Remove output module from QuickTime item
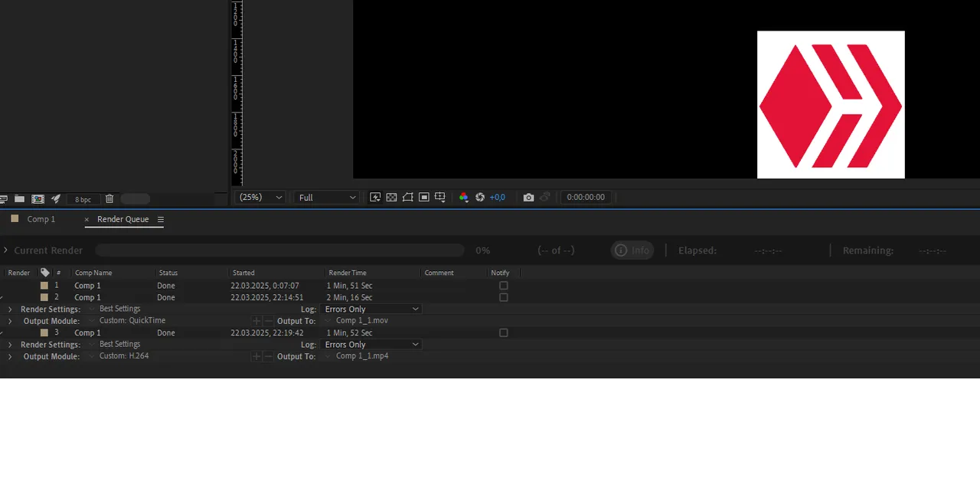The height and width of the screenshot is (478, 980). pyautogui.click(x=268, y=321)
